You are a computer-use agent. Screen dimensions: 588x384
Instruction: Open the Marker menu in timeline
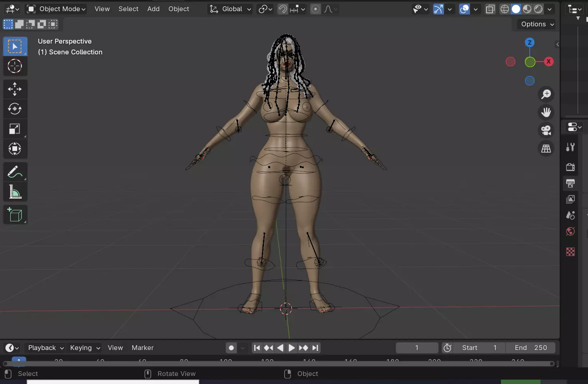point(143,348)
